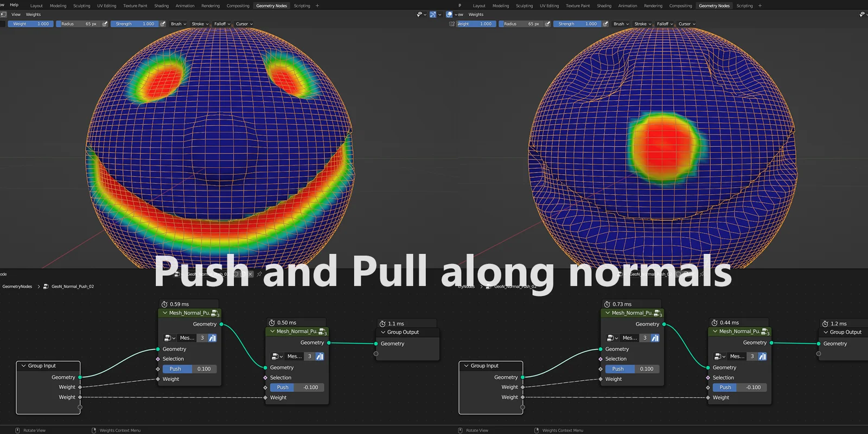Image resolution: width=868 pixels, height=434 pixels.
Task: Open the Weights menu in left window
Action: point(33,15)
